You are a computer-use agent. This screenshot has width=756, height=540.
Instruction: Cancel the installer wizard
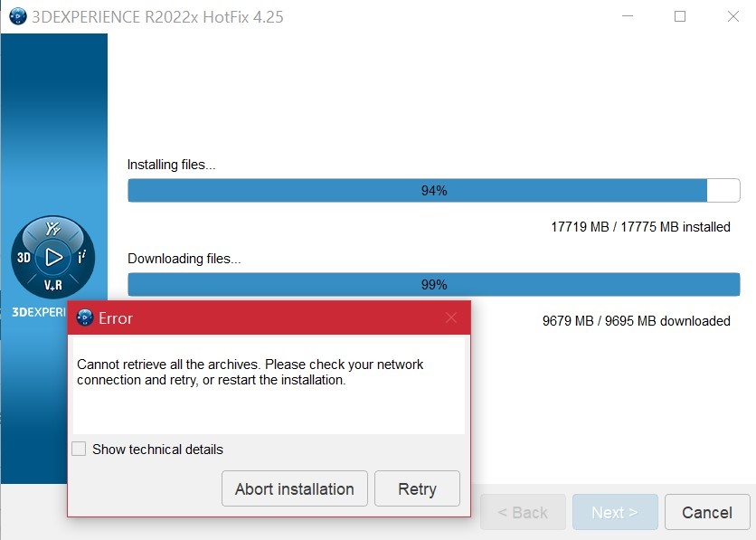706,512
